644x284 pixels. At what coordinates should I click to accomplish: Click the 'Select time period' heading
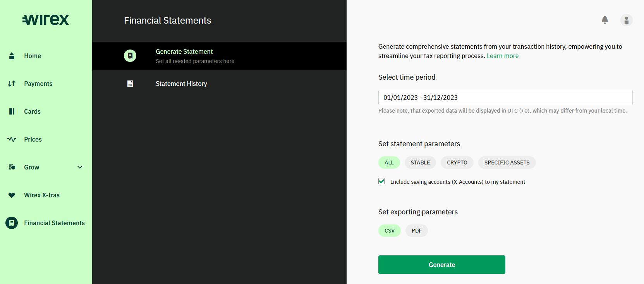pos(407,77)
